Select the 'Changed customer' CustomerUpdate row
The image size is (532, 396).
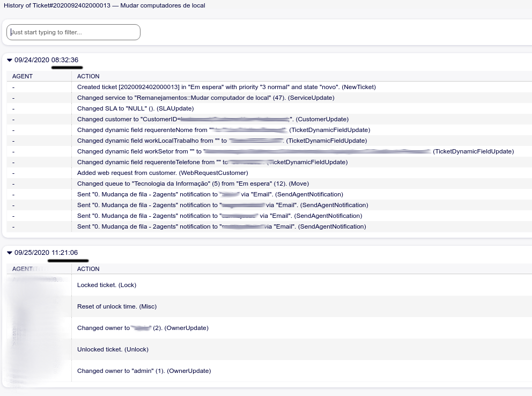click(212, 119)
